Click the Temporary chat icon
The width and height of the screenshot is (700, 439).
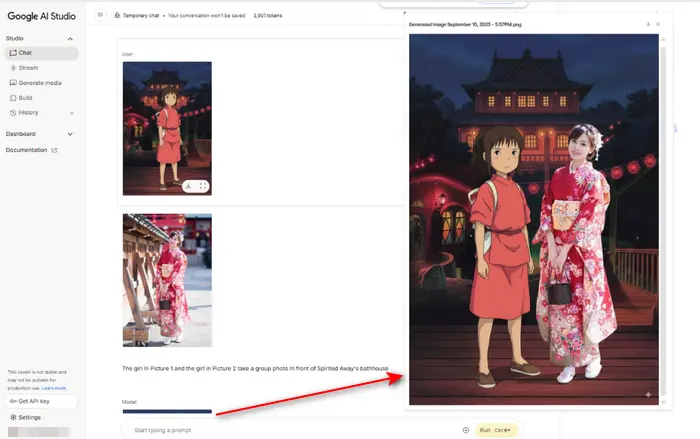117,15
